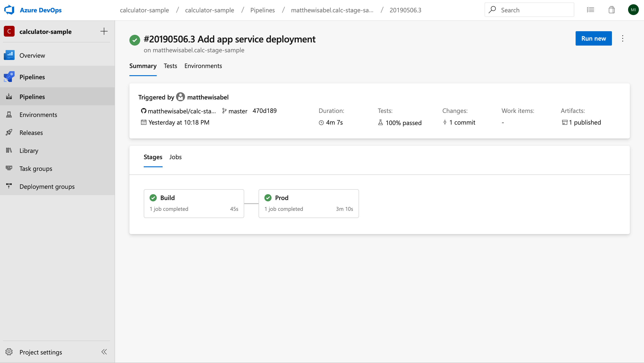Open the Build stage card
This screenshot has width=644, height=363.
(194, 204)
